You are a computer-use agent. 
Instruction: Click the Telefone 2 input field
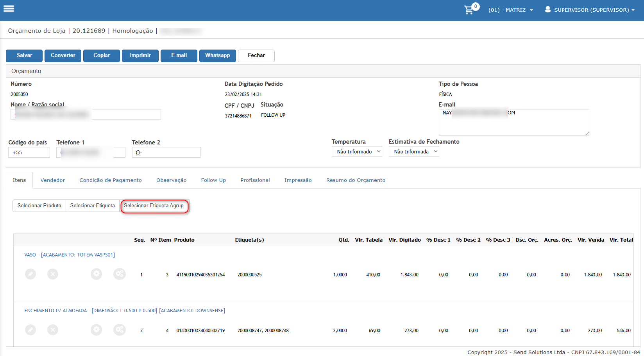pyautogui.click(x=166, y=152)
